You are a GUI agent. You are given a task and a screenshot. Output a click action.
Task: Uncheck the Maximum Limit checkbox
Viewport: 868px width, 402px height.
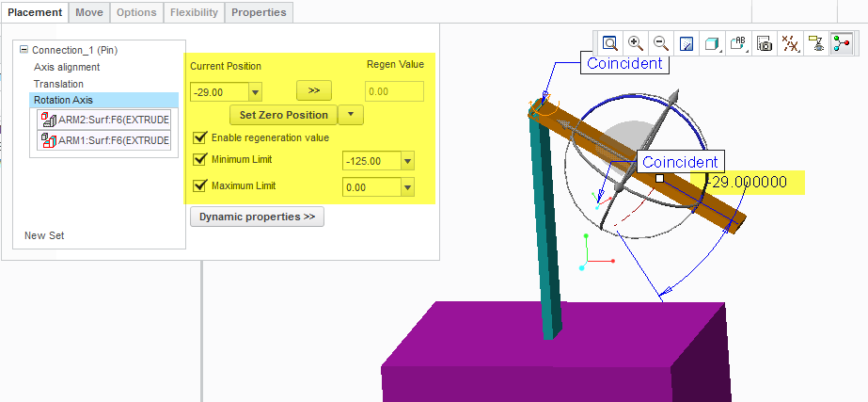pyautogui.click(x=200, y=185)
